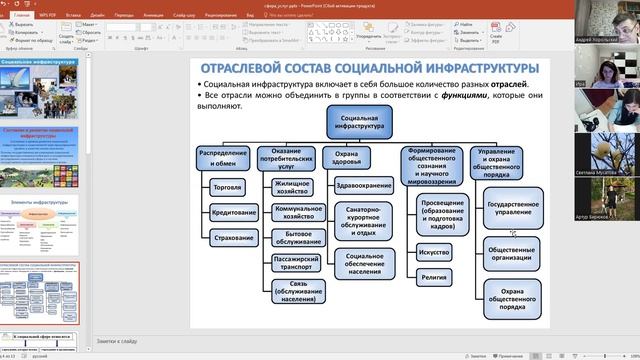
Task: Click the Copy (Копировать) icon
Action: (x=11, y=32)
